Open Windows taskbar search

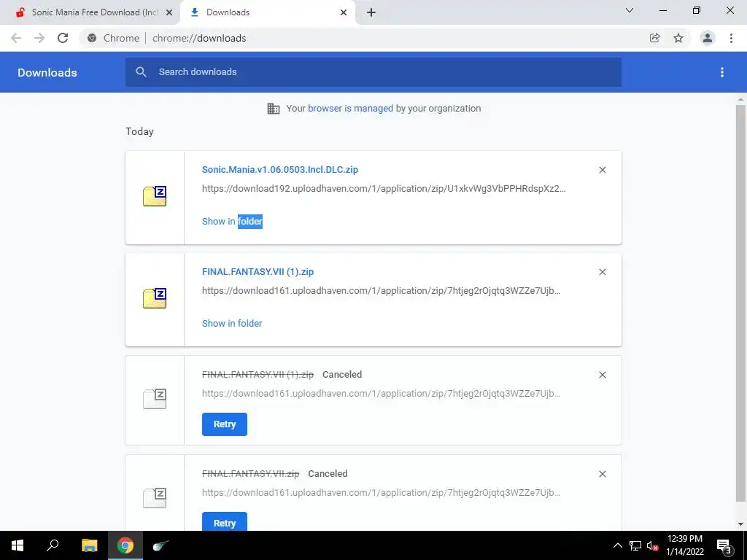[x=53, y=545]
